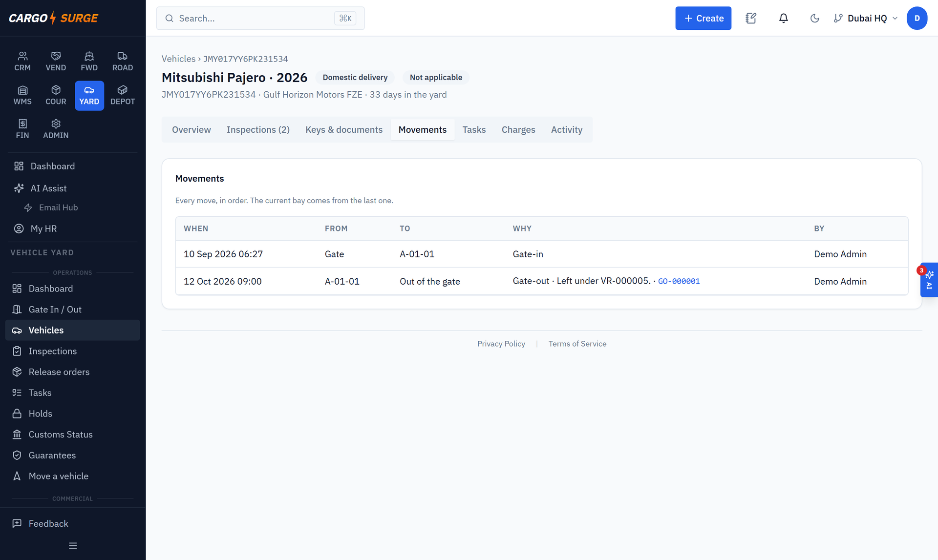The height and width of the screenshot is (560, 938).
Task: Expand the Dubai HQ branch dropdown
Action: (x=866, y=18)
